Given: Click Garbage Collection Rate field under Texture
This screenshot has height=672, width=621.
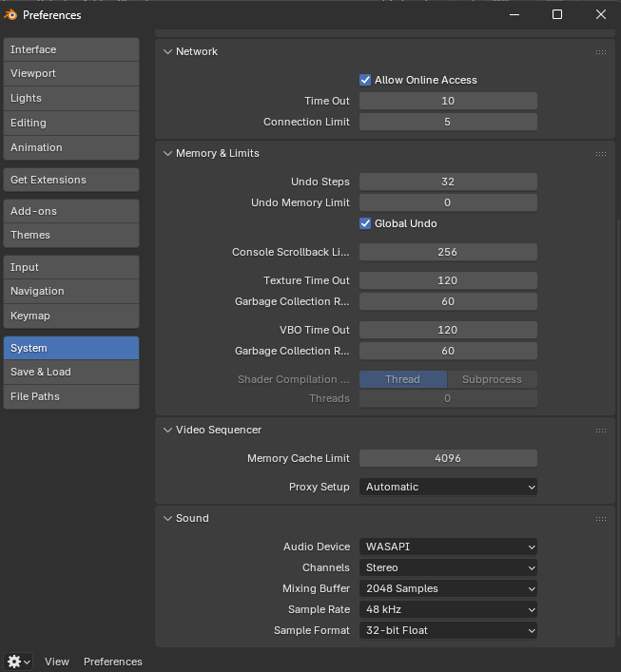Looking at the screenshot, I should tap(448, 301).
